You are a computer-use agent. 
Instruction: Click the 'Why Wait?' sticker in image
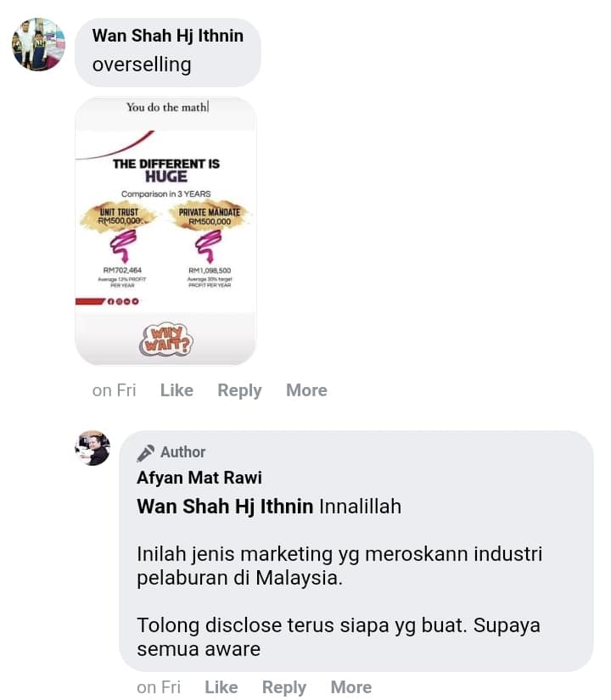[x=166, y=339]
